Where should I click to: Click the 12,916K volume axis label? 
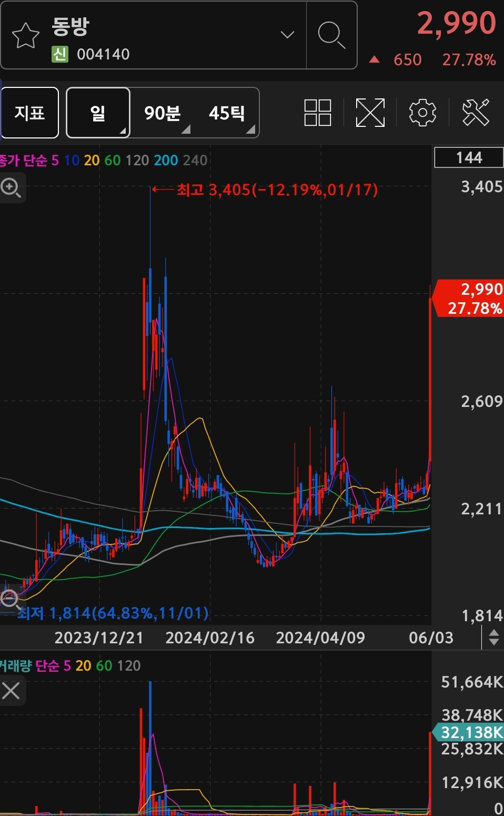472,783
